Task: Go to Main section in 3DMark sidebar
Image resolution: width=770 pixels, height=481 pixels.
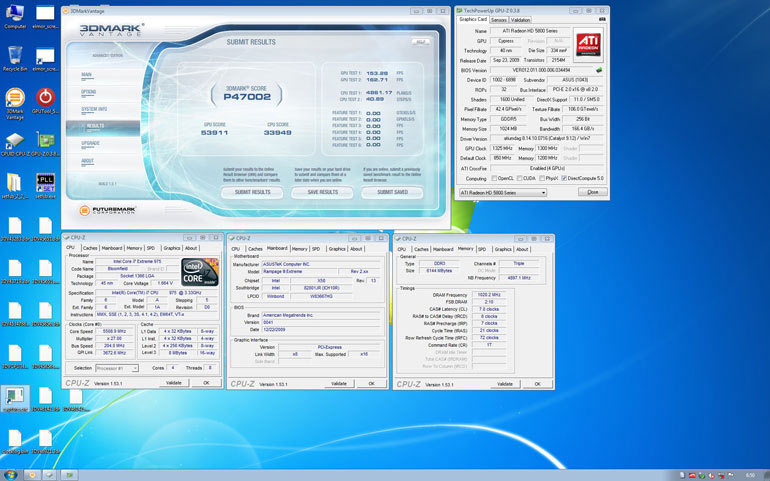Action: click(86, 75)
